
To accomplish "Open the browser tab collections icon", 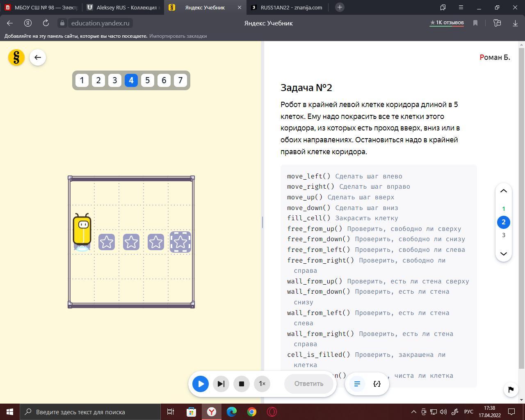I will click(x=443, y=7).
